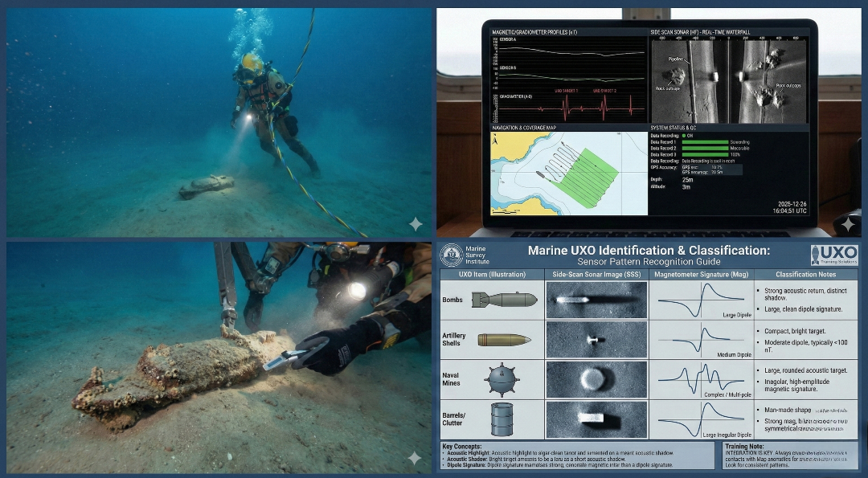Click the left 'Rock outcrop' sonar label
Image resolution: width=868 pixels, height=478 pixels.
[668, 88]
